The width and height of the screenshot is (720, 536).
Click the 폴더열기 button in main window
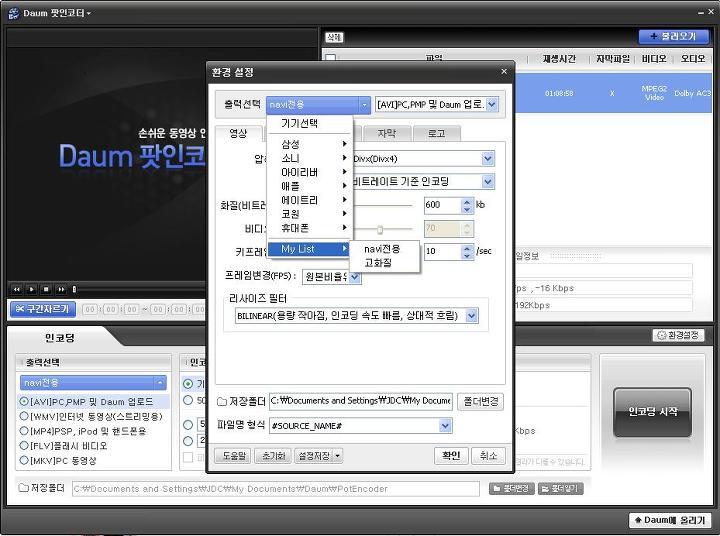click(x=560, y=489)
